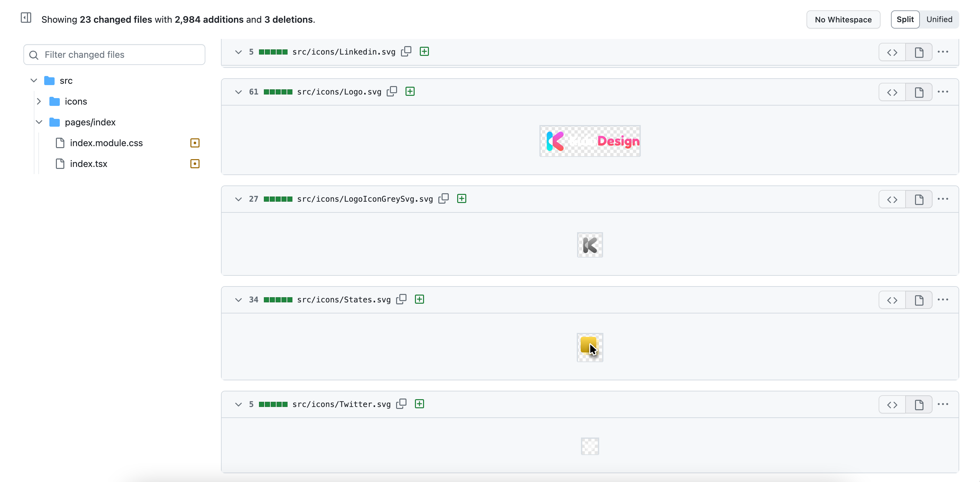This screenshot has width=980, height=482.
Task: Open more options menu for Twitter.svg
Action: 943,404
